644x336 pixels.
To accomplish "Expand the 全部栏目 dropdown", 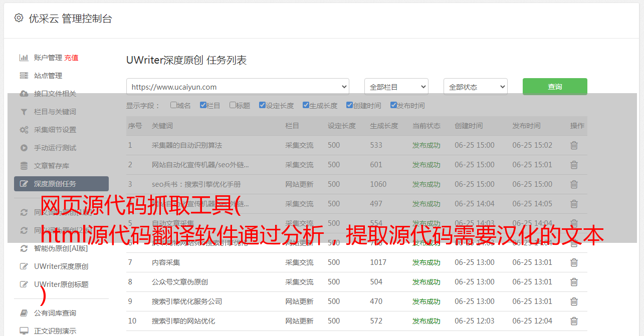I will click(x=396, y=87).
